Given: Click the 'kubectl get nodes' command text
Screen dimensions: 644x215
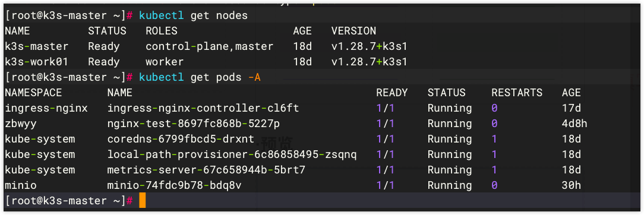Looking at the screenshot, I should (x=194, y=15).
